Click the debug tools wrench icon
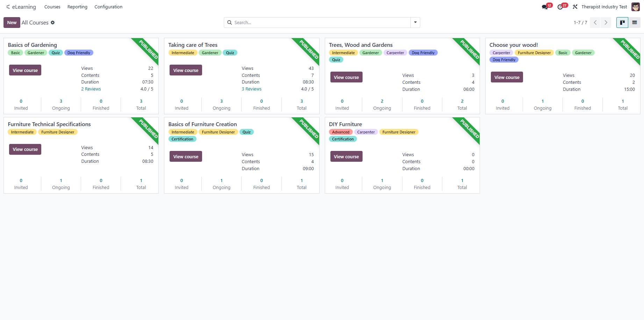The image size is (644, 320). coord(575,7)
